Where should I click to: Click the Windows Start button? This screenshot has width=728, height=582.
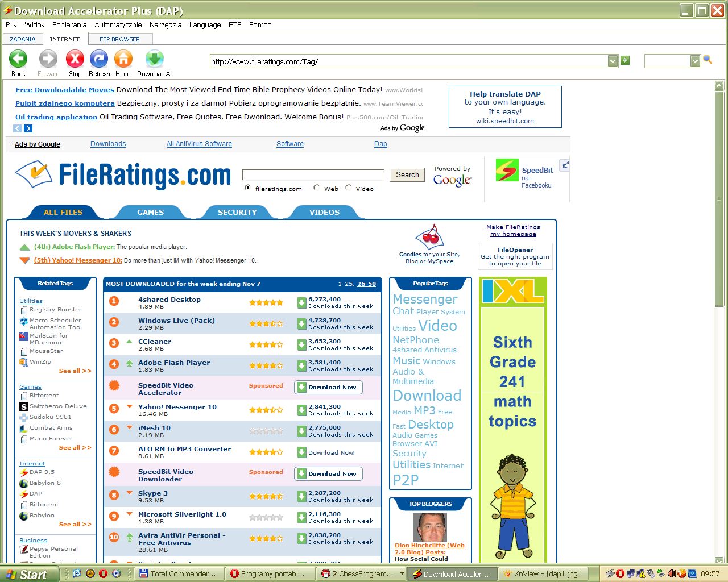[30, 574]
